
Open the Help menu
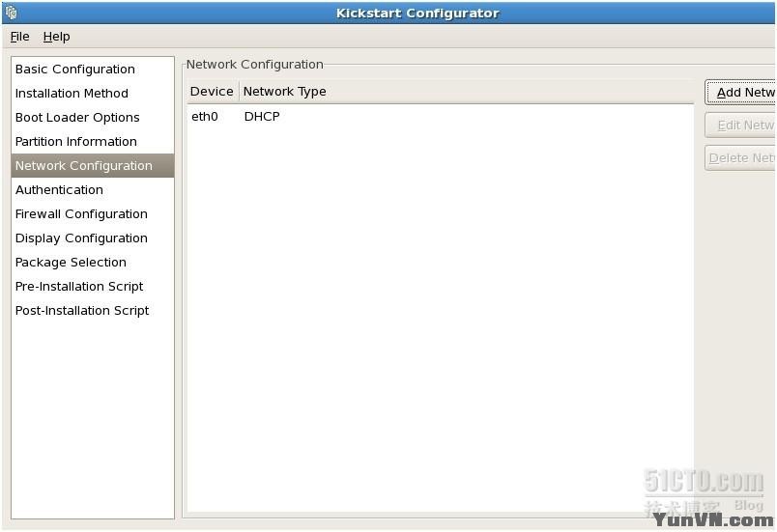(x=56, y=37)
